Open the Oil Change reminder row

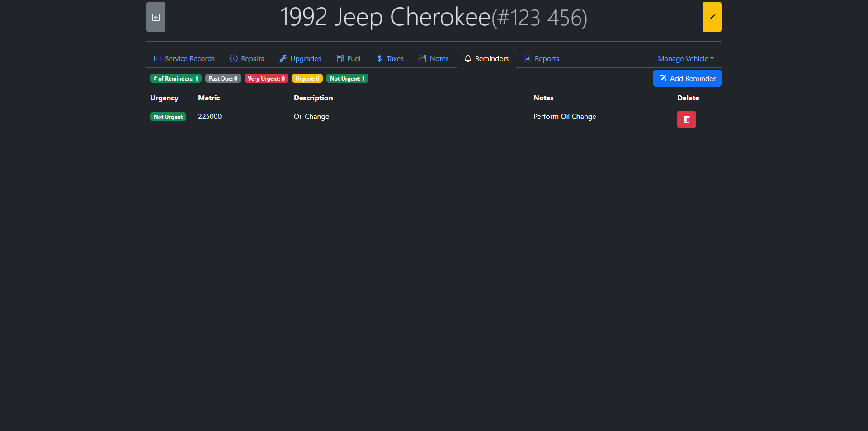(311, 117)
